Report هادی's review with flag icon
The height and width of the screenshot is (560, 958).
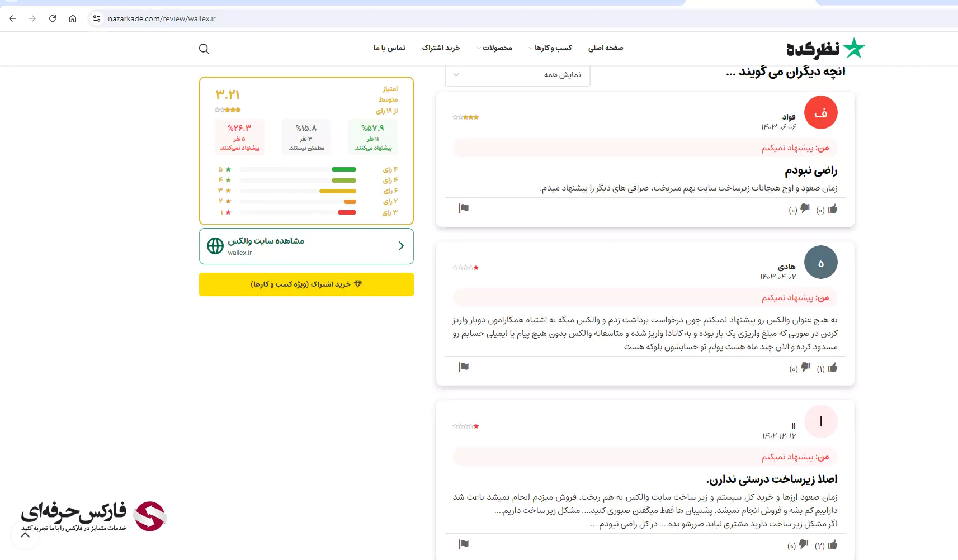[464, 367]
